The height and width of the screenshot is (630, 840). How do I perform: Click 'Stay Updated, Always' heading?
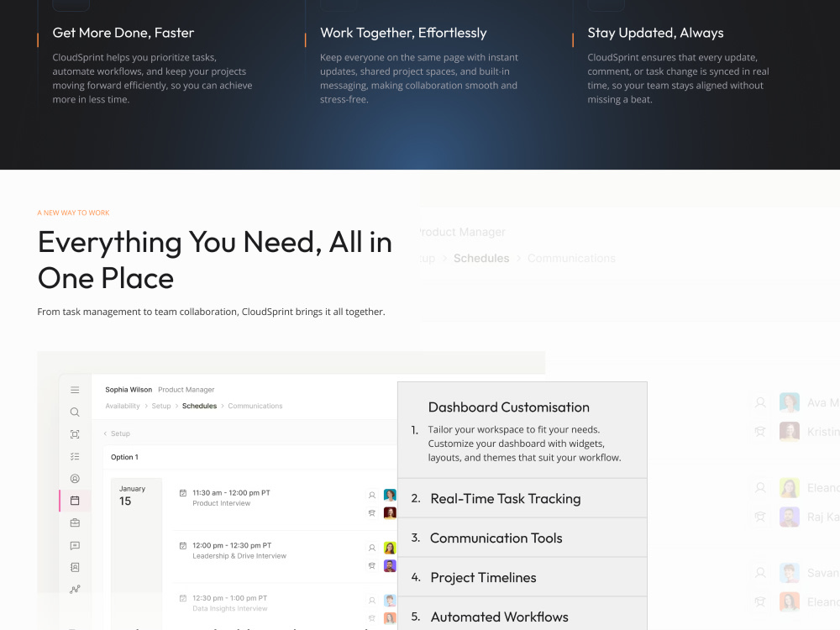(655, 33)
